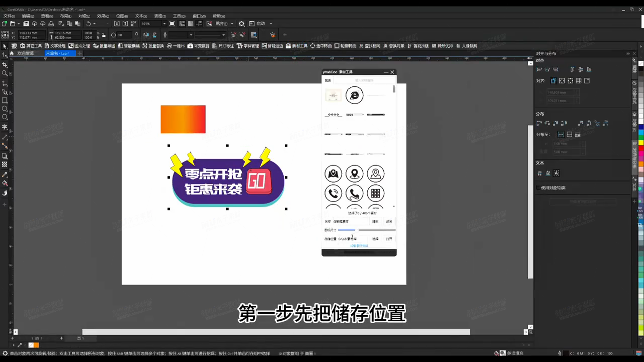Click the Import icon in the toolbar
Image resolution: width=644 pixels, height=362 pixels.
[117, 24]
